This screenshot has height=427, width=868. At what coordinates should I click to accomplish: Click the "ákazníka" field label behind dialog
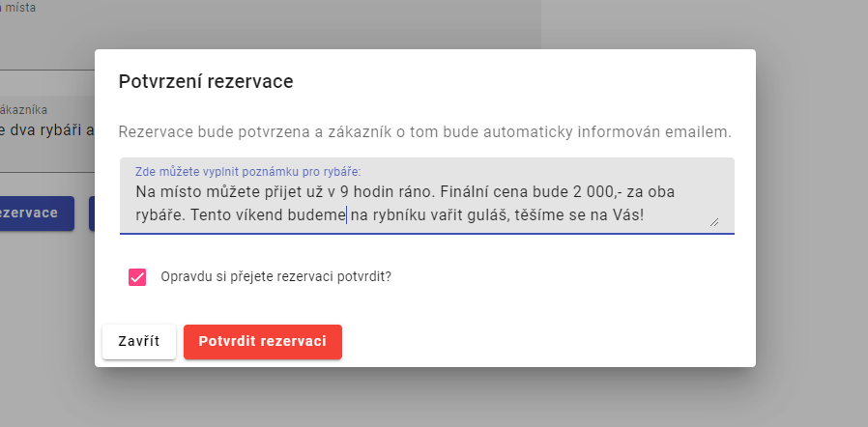24,110
